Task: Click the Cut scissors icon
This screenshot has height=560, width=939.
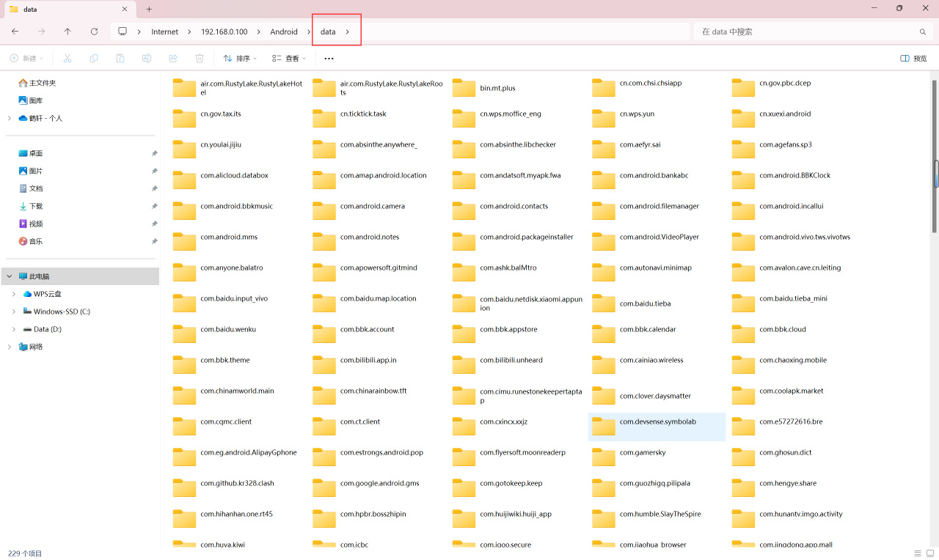Action: coord(67,58)
